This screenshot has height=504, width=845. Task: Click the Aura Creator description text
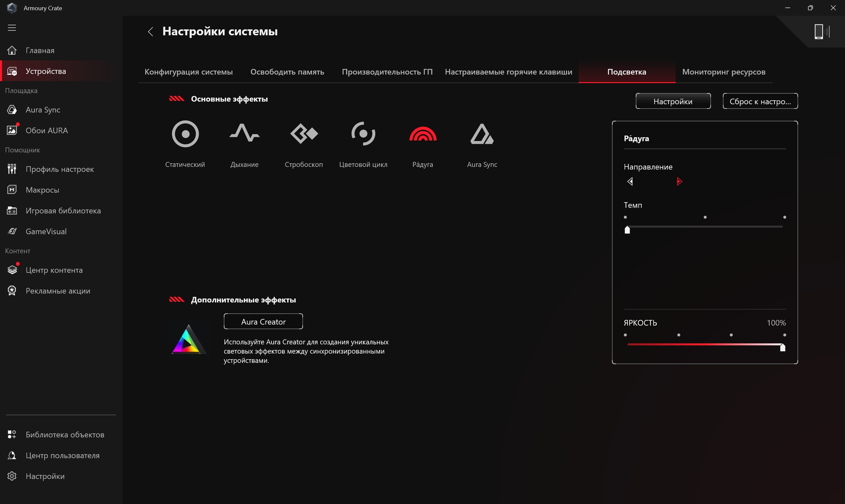tap(306, 351)
